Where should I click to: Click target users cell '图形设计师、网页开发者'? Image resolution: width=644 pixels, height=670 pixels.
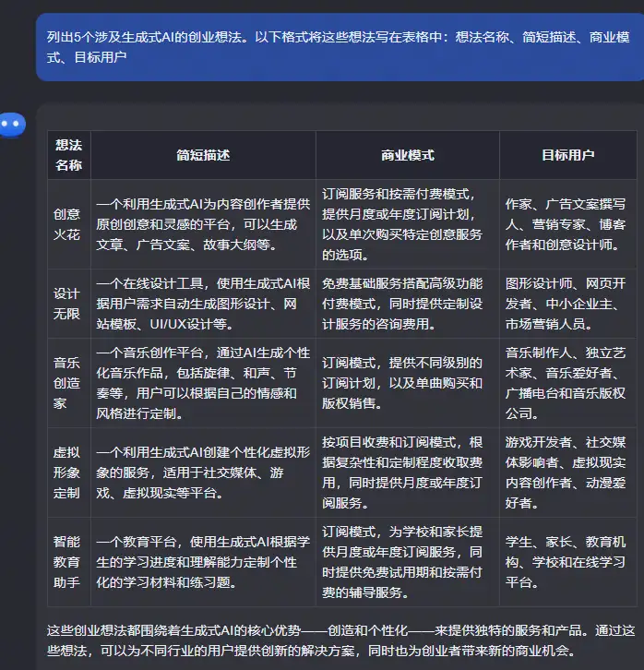(x=568, y=304)
